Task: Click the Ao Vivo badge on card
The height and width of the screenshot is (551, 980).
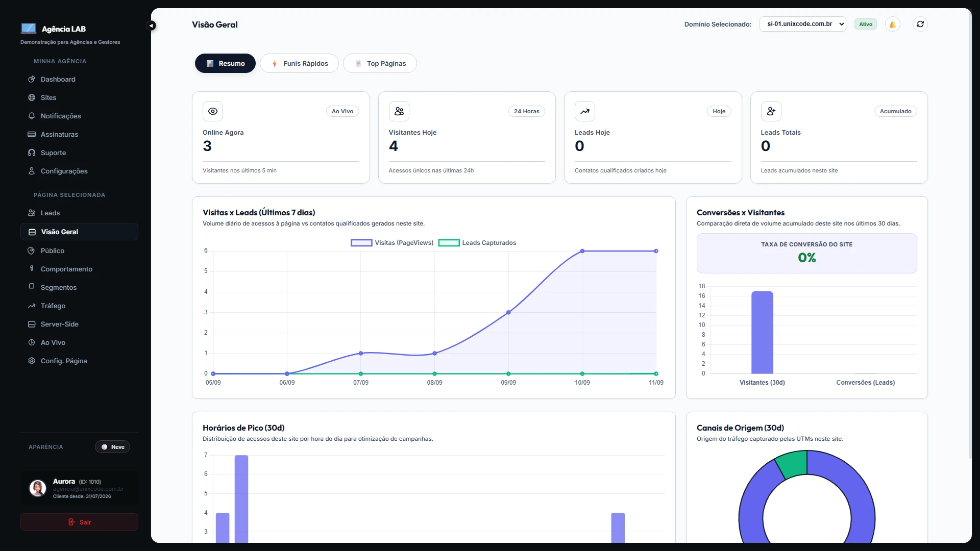Action: pos(342,111)
